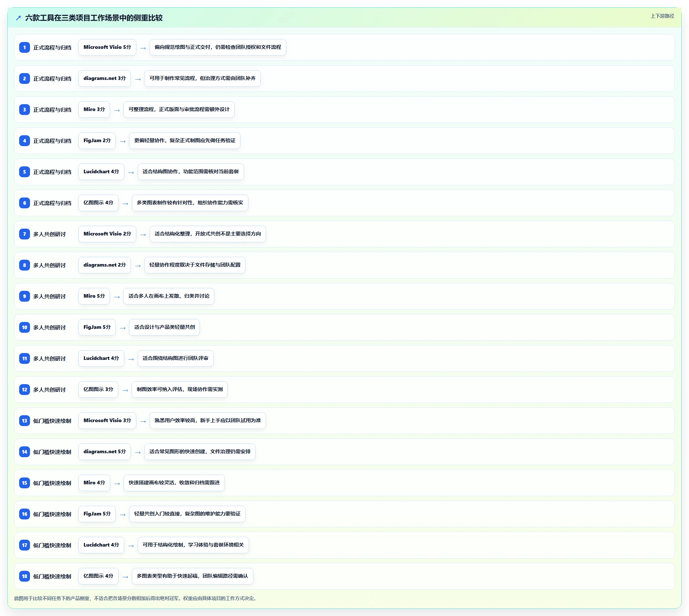The width and height of the screenshot is (689, 616).
Task: Click the number 6 row badge
Action: click(25, 203)
